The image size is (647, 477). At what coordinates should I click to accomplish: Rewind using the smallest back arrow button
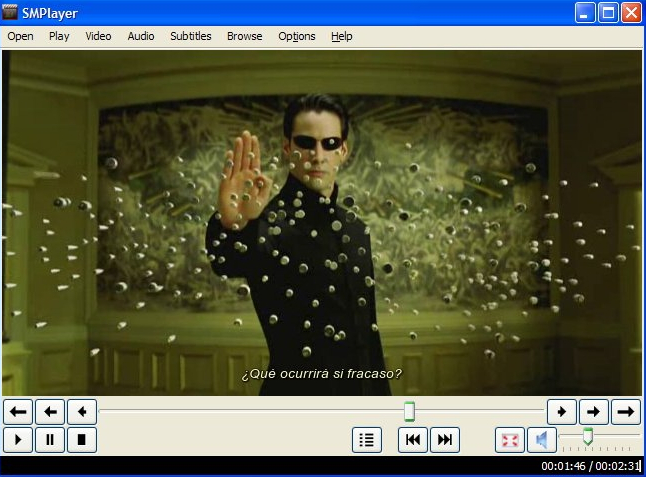click(82, 411)
